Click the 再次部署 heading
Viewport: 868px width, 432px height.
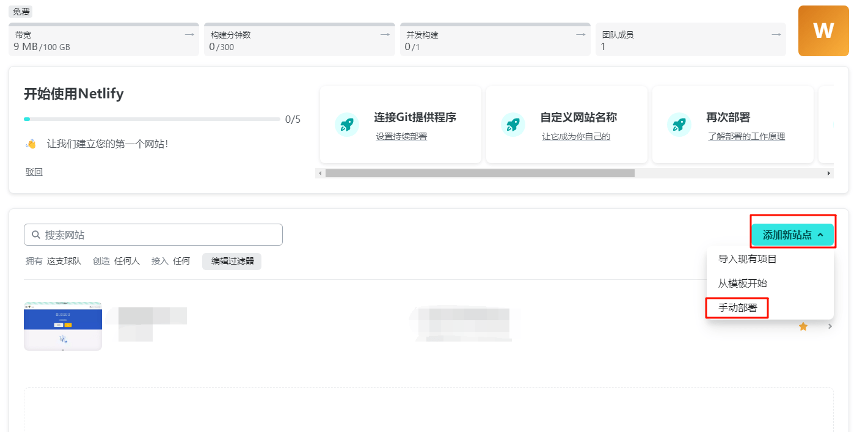click(728, 118)
